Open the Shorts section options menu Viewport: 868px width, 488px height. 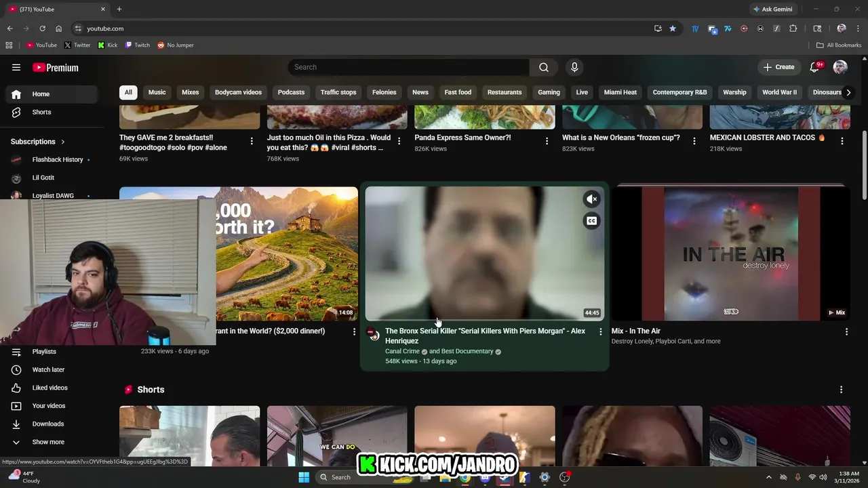tap(841, 390)
